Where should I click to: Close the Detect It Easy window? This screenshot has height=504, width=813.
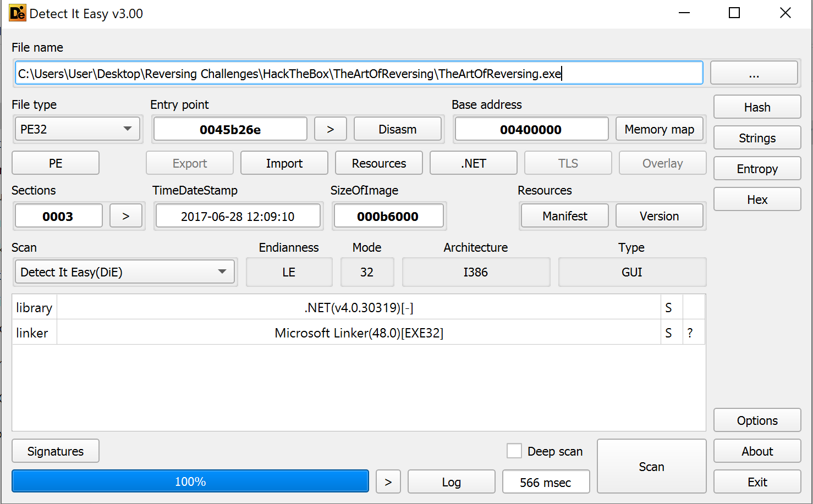click(x=785, y=13)
